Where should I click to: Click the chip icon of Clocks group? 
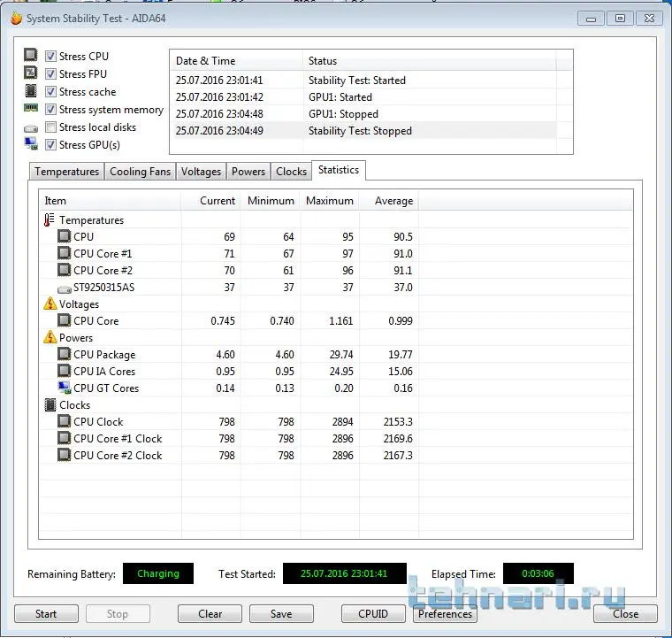50,404
